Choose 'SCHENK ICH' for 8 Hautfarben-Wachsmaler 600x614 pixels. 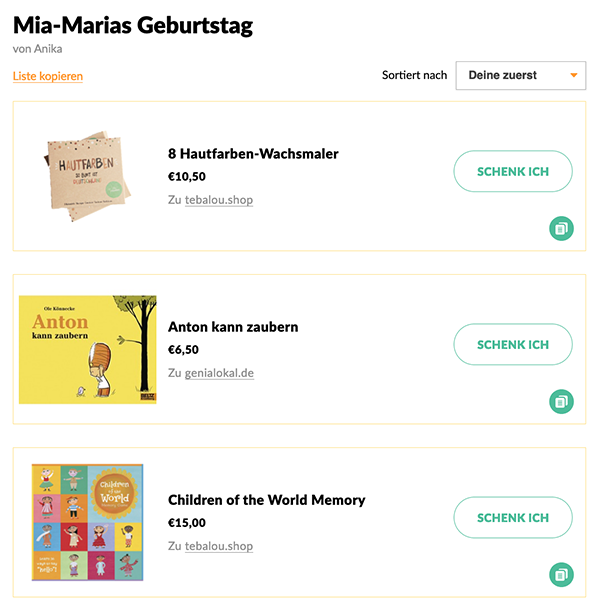coord(513,171)
